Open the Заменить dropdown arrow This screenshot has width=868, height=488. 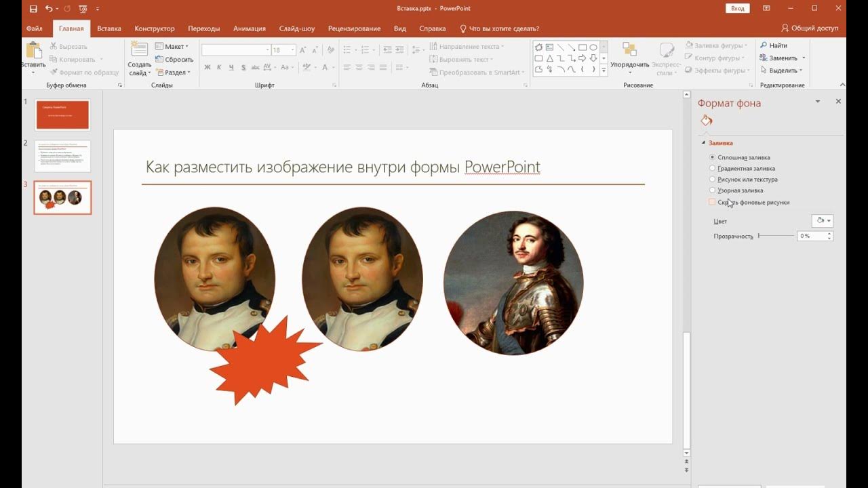(x=804, y=58)
